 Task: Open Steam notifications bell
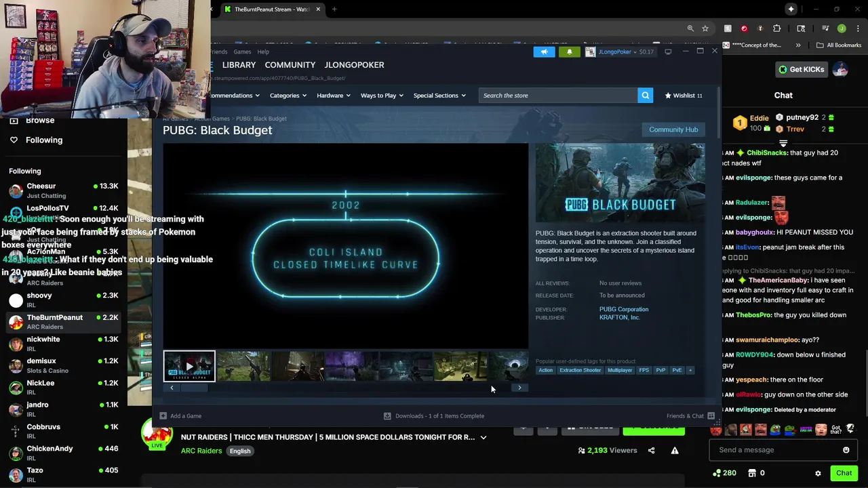point(569,52)
